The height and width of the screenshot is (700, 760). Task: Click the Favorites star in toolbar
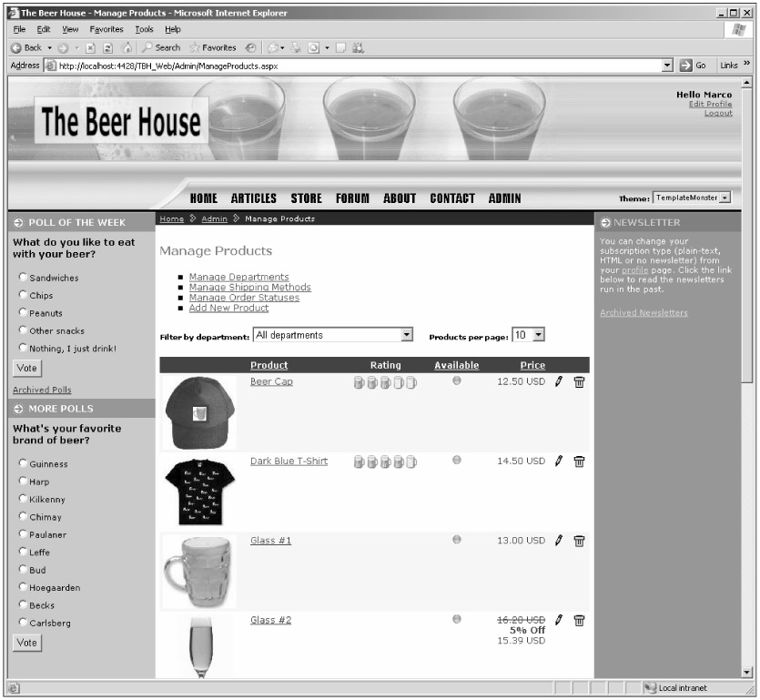[x=212, y=47]
